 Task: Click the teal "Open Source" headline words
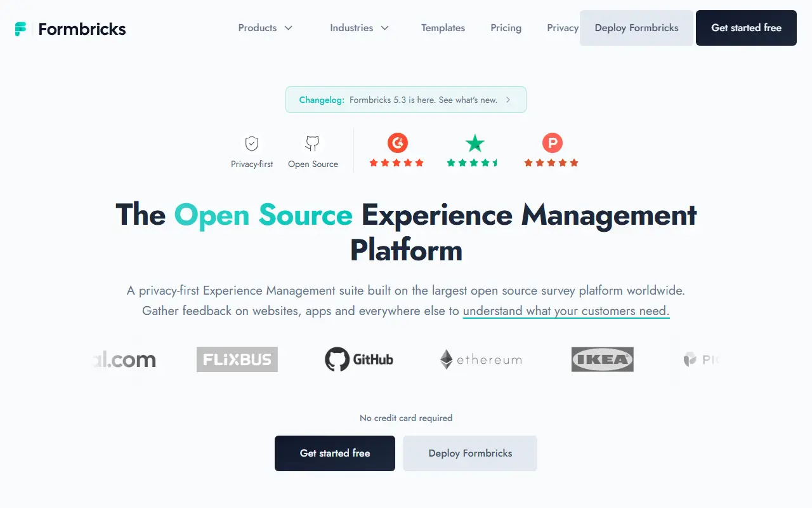pos(263,215)
